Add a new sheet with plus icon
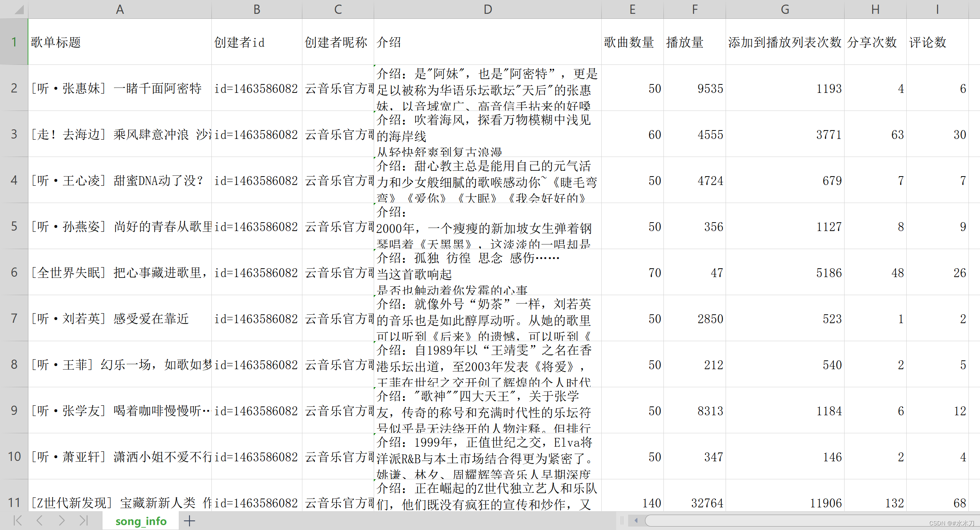The width and height of the screenshot is (980, 530). [190, 521]
